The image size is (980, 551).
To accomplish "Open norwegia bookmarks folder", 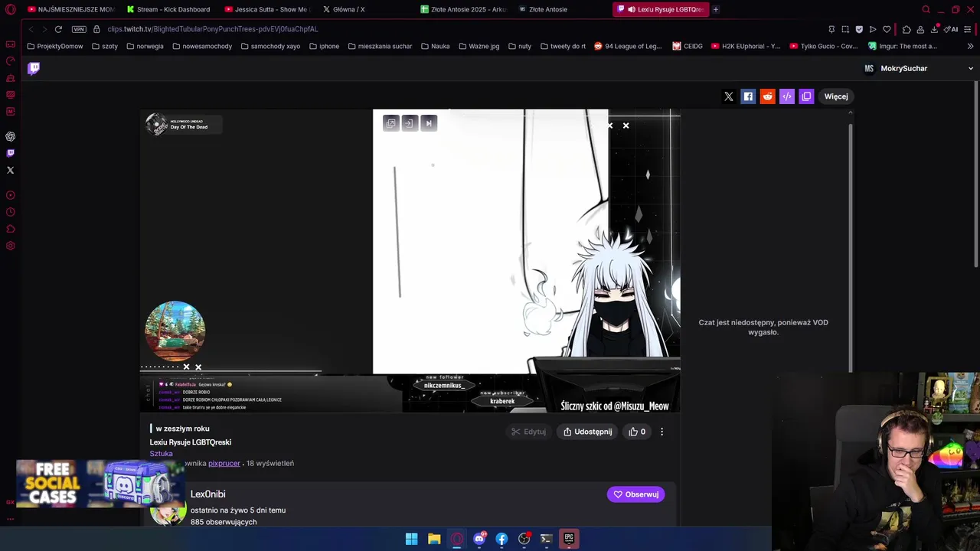I will [x=145, y=46].
